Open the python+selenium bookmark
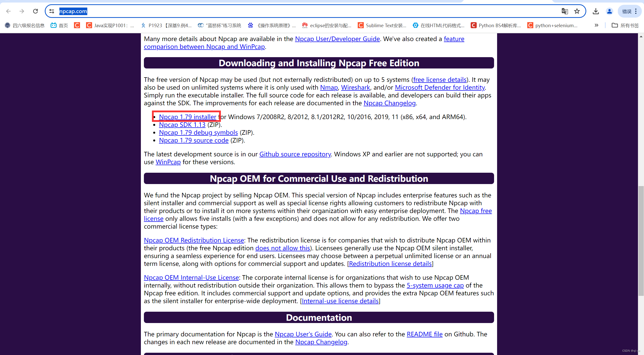644x355 pixels. (552, 25)
